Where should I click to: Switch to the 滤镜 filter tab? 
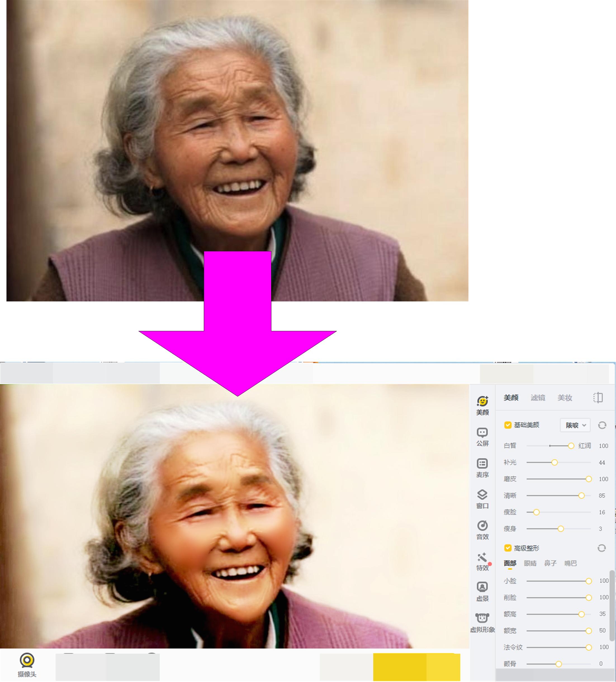coord(537,398)
